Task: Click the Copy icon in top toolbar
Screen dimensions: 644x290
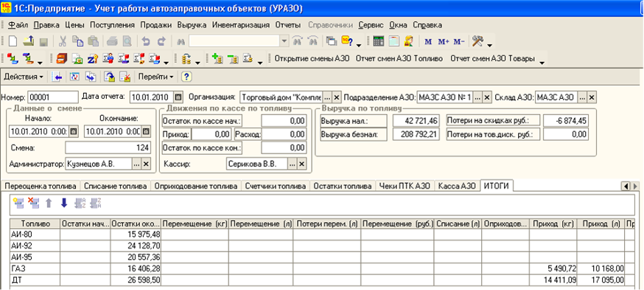Action: coord(77,41)
